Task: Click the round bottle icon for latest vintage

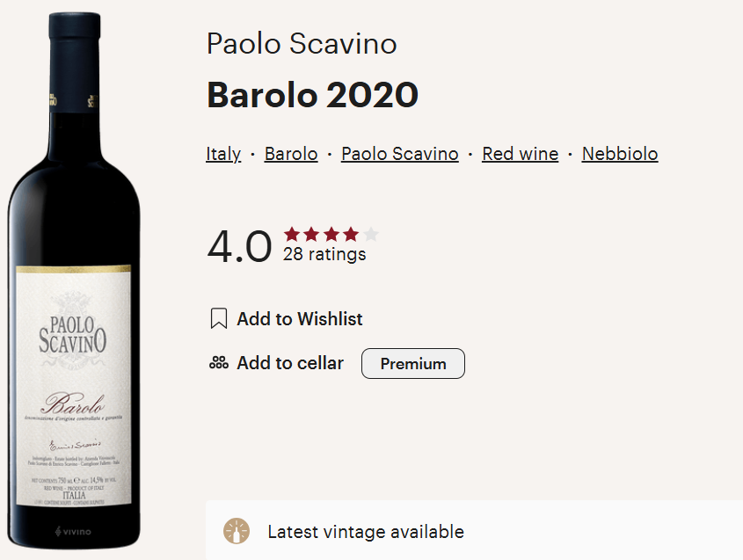Action: pyautogui.click(x=237, y=532)
